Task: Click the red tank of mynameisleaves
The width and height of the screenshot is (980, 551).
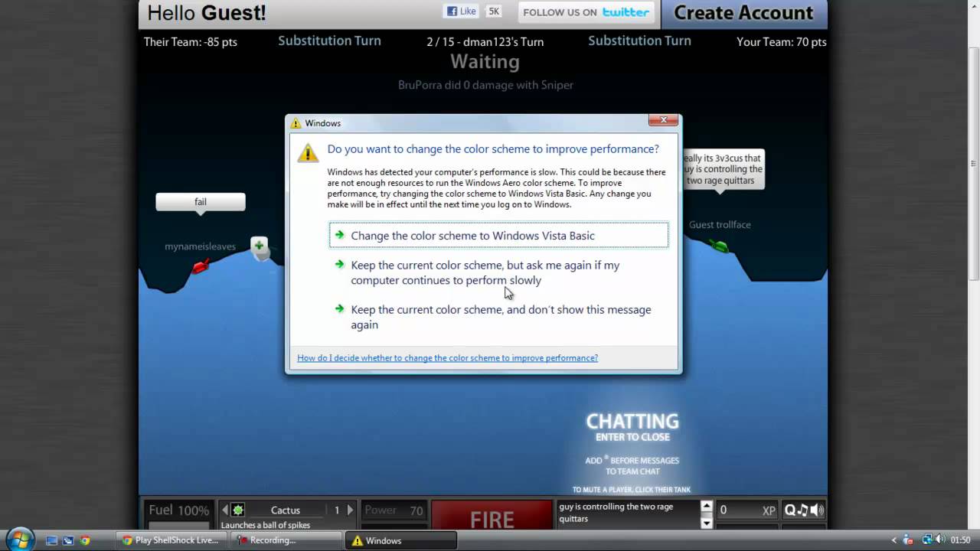Action: 201,266
